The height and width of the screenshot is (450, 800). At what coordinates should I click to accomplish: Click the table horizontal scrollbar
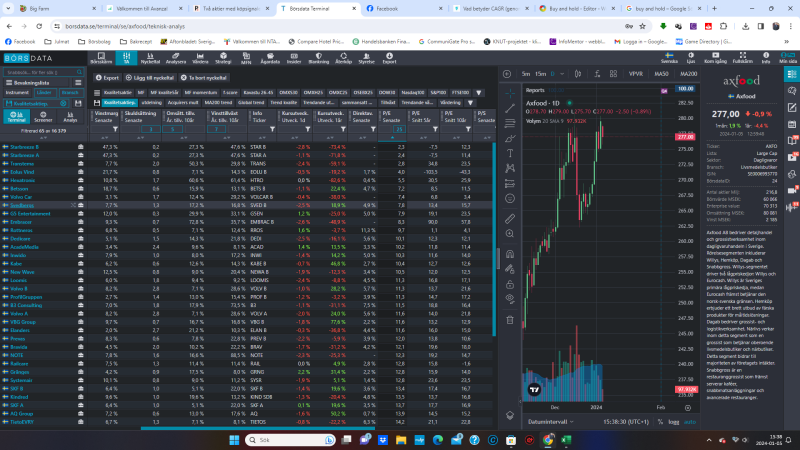pyautogui.click(x=258, y=429)
